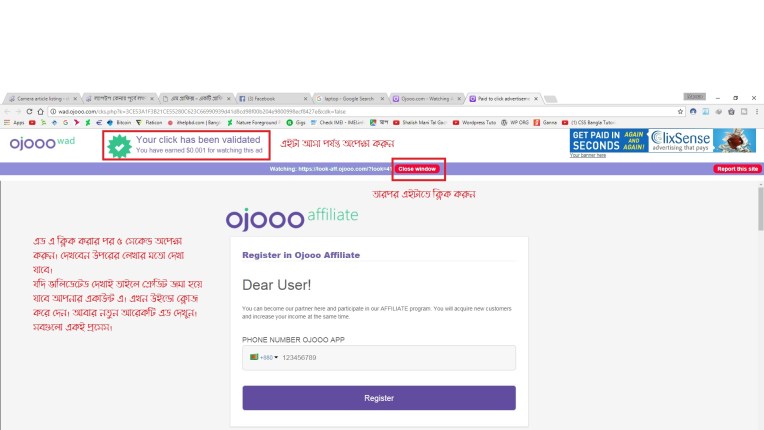Expand the +880 country code dropdown
Image resolution: width=764 pixels, height=430 pixels.
click(263, 357)
